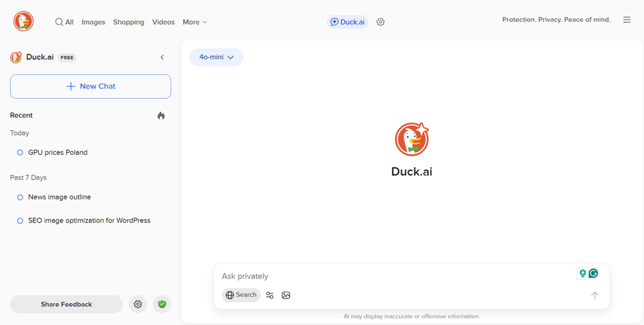Click circle icon beside News image outline
Screen dimensions: 644x325
(19, 197)
